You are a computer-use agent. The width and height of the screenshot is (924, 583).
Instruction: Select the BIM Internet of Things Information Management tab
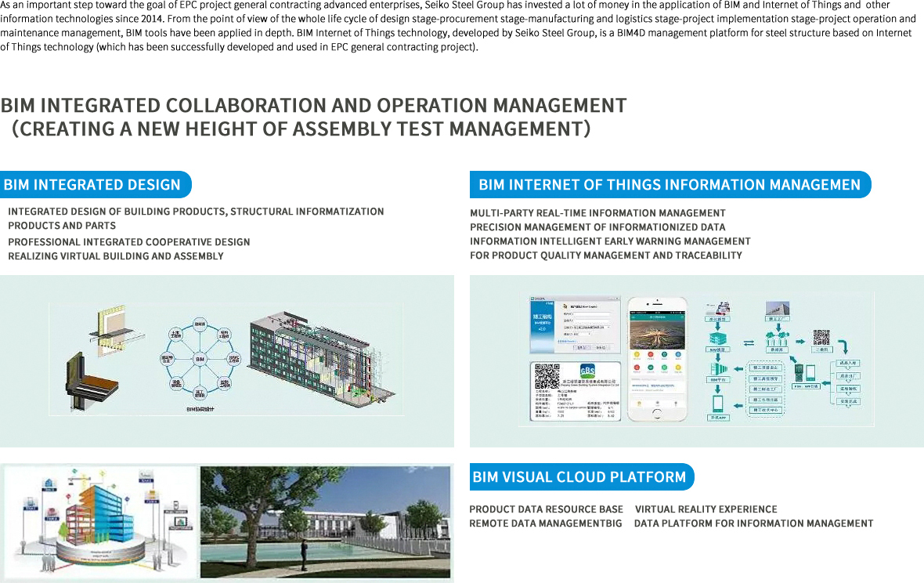(670, 185)
